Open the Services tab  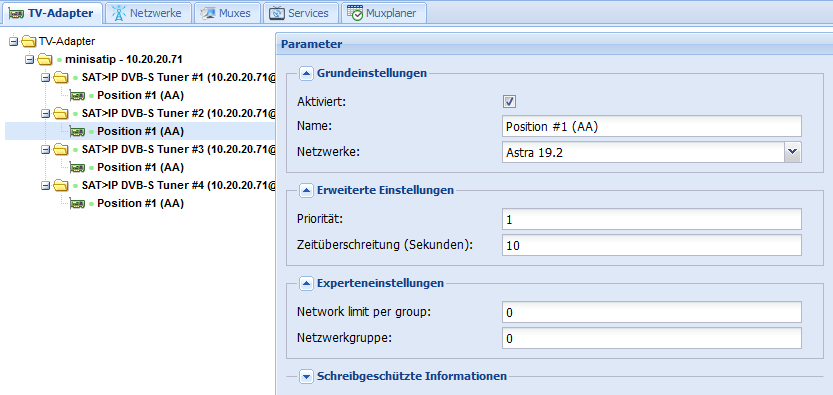pos(300,13)
